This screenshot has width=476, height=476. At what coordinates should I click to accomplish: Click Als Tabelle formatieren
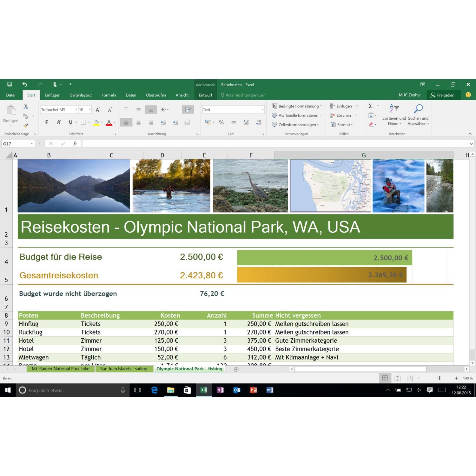(x=296, y=115)
